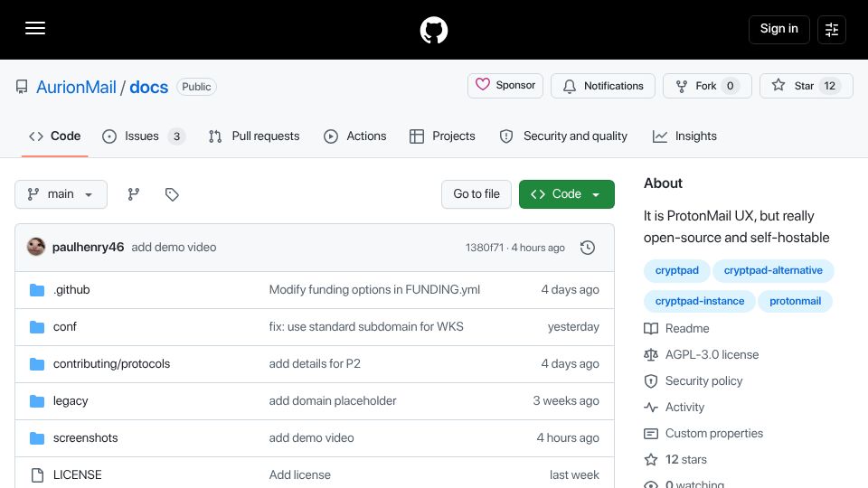Open the legacy folder name
This screenshot has width=868, height=488.
point(71,401)
